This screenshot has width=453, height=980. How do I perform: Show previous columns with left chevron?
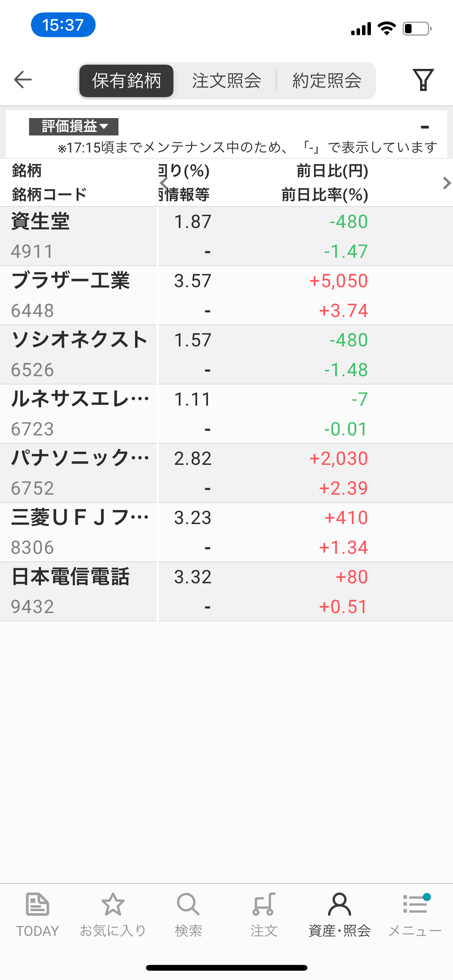164,183
